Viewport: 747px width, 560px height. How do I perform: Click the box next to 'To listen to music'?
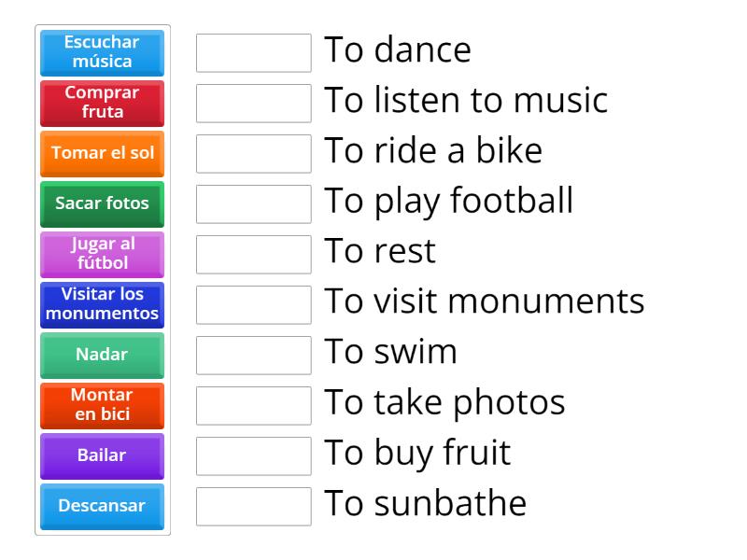(x=253, y=104)
